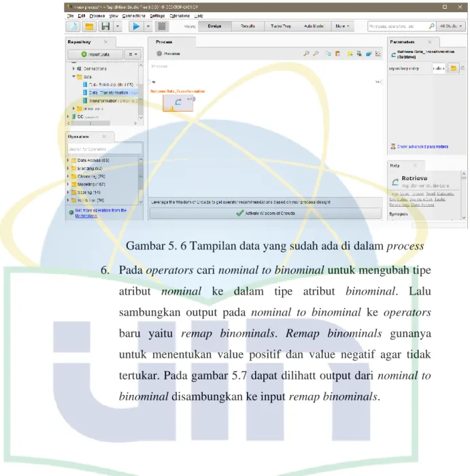Open the Settings menu
This screenshot has height=476, width=470.
[157, 16]
